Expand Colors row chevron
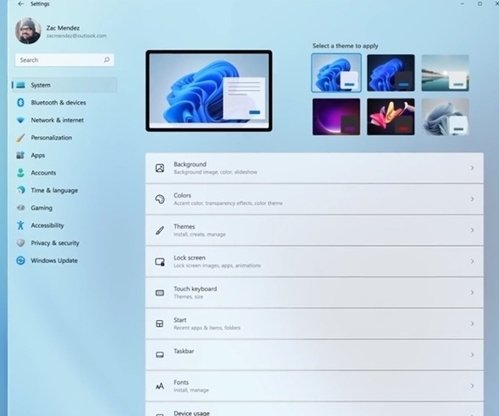This screenshot has width=499, height=416. 472,199
